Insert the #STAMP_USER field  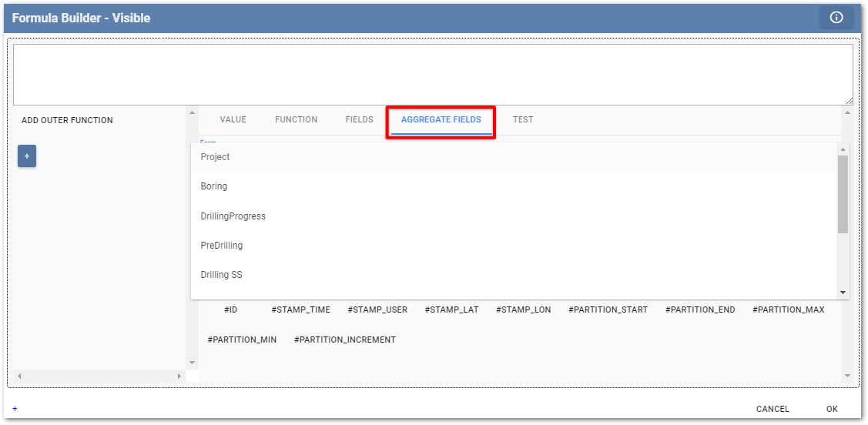click(377, 310)
